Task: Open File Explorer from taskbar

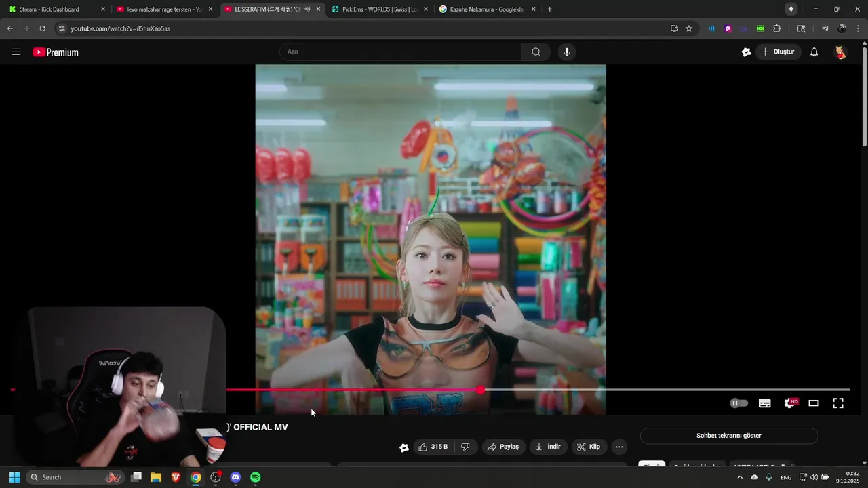Action: pos(156,477)
